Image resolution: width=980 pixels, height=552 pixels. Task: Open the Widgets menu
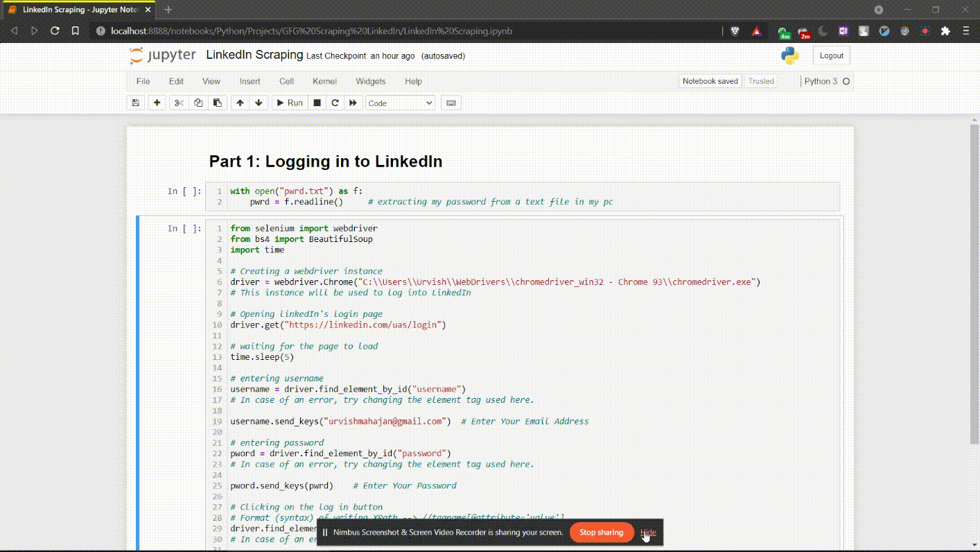click(x=371, y=81)
